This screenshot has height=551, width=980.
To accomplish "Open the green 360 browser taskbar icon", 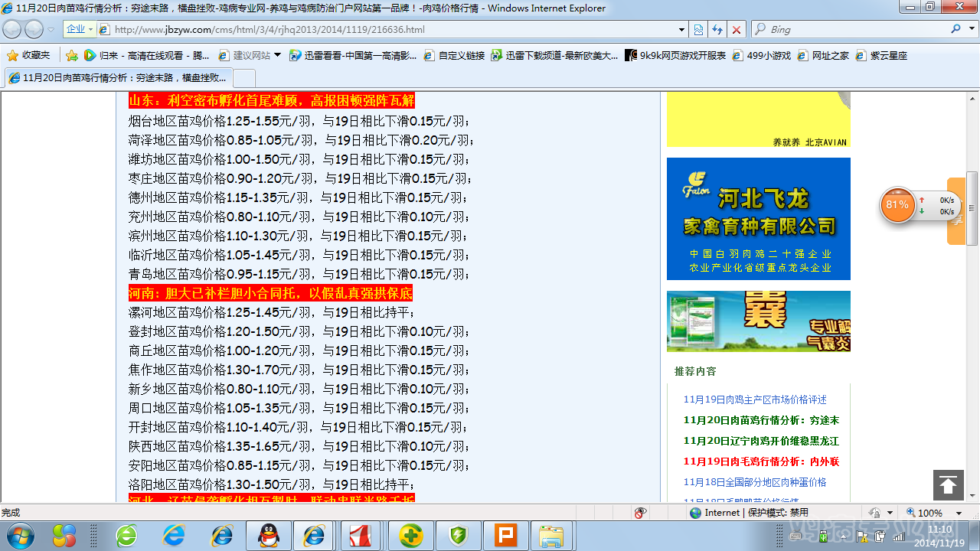I will point(127,536).
